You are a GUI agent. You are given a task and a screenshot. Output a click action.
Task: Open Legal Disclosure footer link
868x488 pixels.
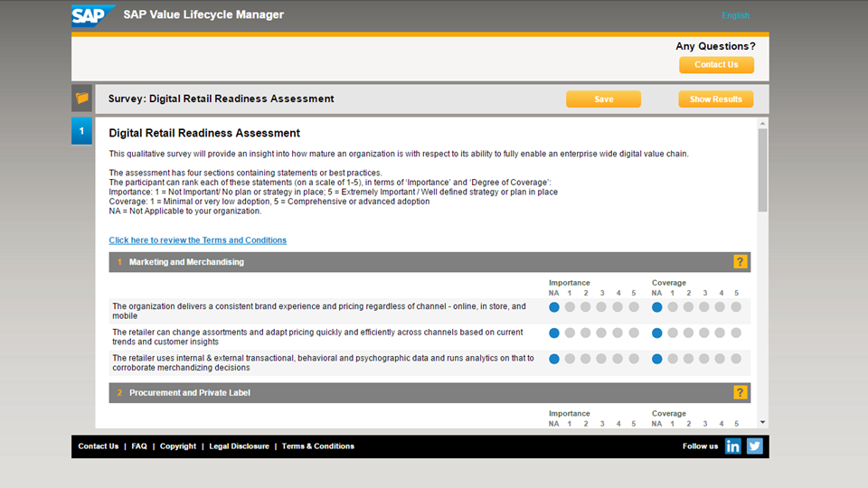tap(239, 446)
